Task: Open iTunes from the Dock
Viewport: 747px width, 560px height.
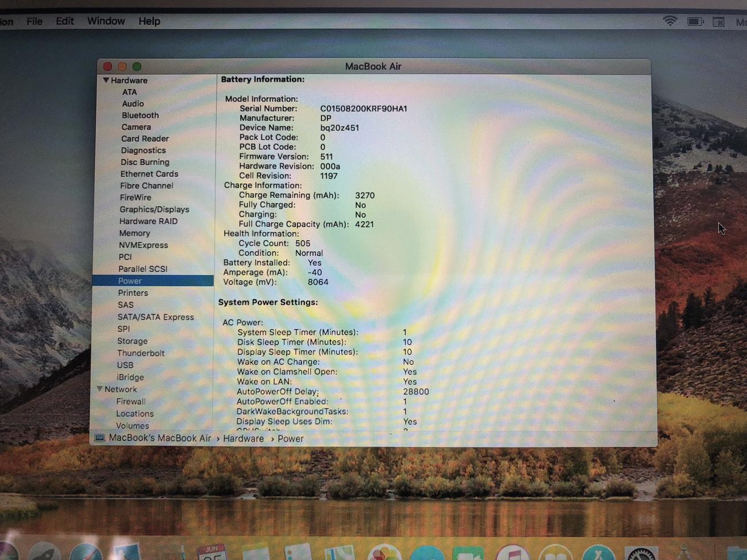Action: pyautogui.click(x=512, y=553)
